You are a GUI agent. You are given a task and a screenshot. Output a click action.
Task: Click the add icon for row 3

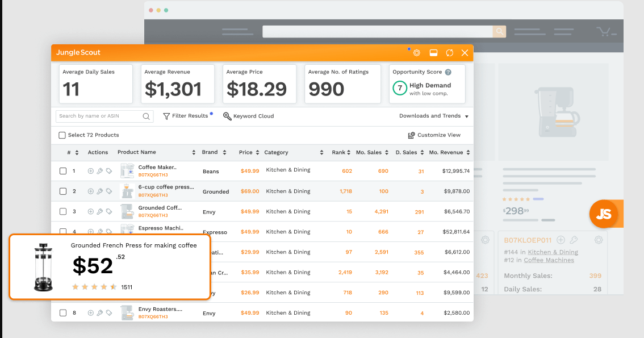coord(91,211)
